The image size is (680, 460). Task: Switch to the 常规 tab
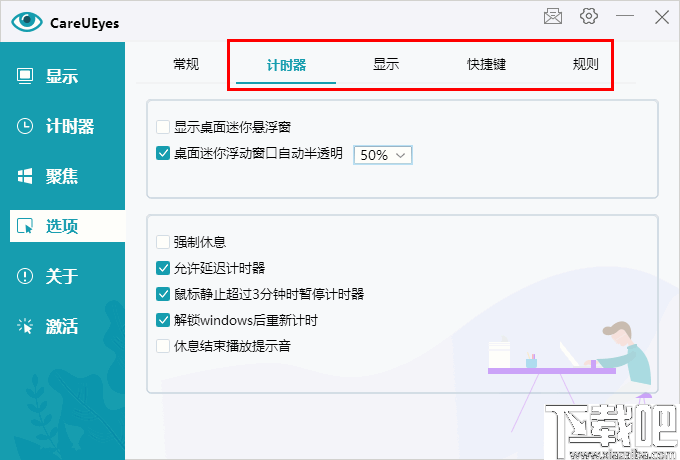[x=186, y=64]
